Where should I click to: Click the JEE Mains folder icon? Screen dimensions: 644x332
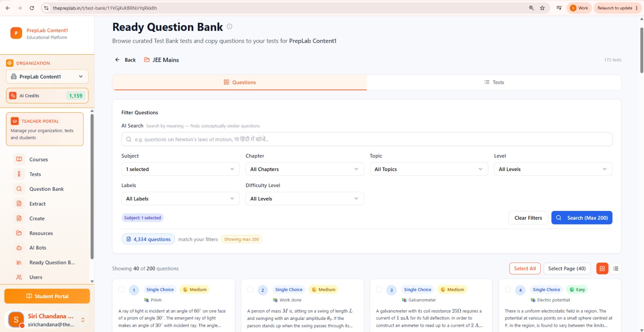click(x=147, y=60)
